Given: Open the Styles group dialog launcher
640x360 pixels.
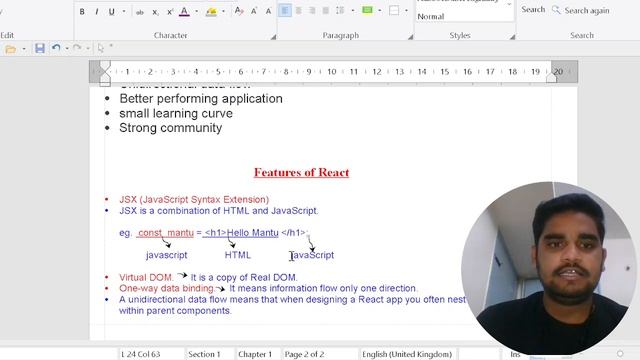Looking at the screenshot, I should point(512,37).
